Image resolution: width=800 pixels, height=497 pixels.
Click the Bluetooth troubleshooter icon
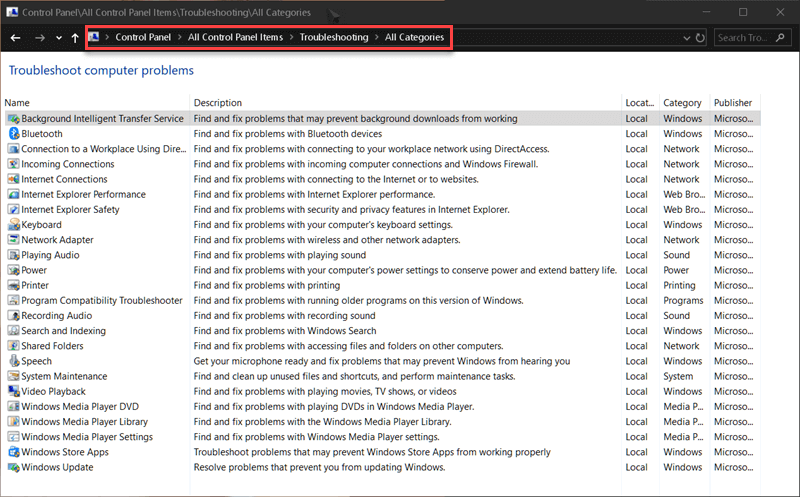[x=14, y=134]
